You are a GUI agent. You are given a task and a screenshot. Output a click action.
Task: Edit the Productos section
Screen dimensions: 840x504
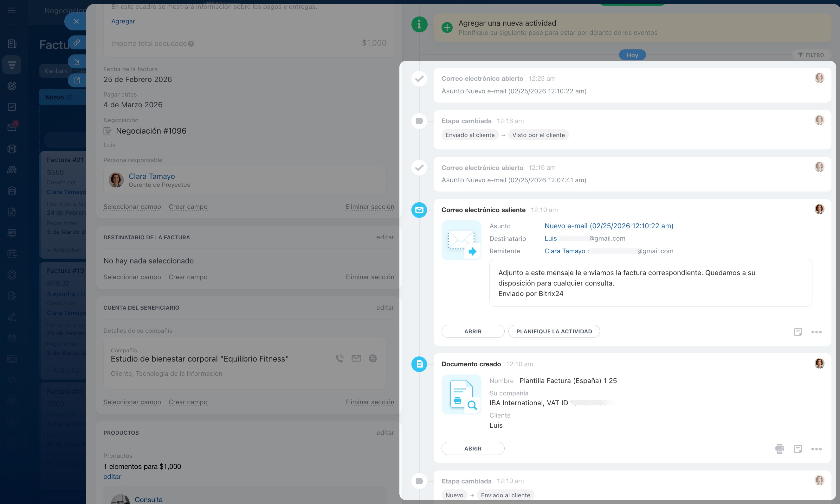point(385,432)
